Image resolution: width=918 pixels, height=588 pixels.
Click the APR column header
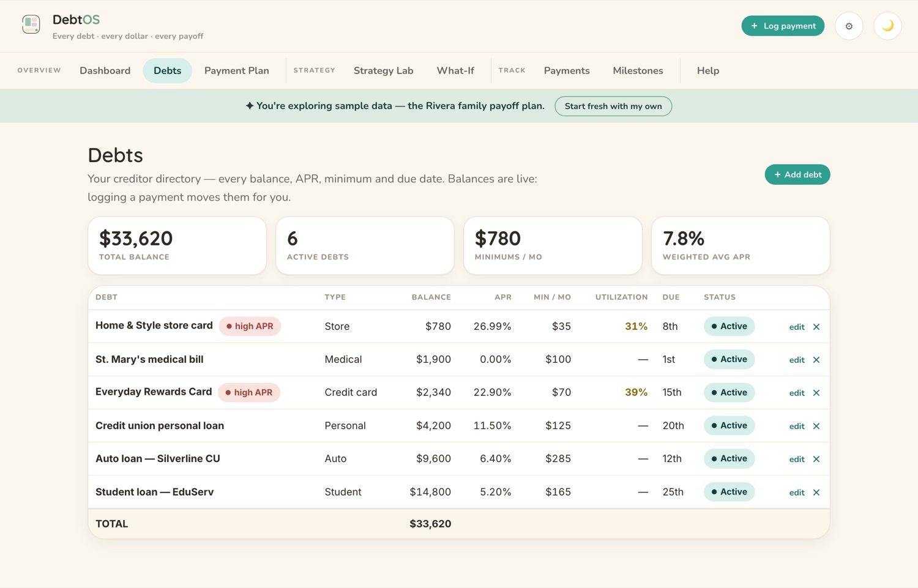(x=502, y=297)
